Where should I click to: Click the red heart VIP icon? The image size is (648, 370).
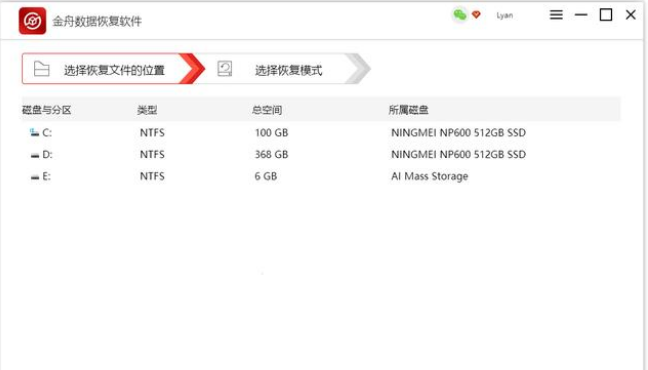(x=476, y=15)
